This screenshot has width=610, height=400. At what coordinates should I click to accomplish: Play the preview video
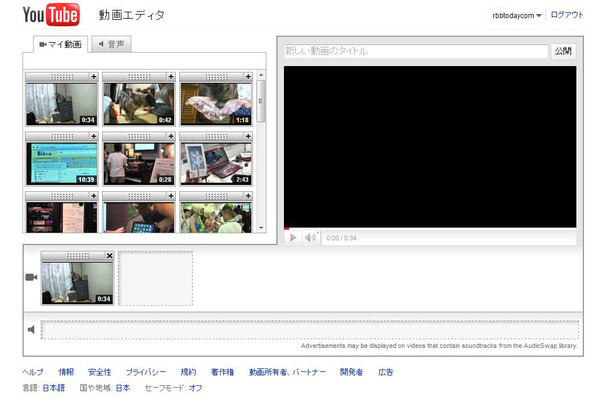coord(293,237)
